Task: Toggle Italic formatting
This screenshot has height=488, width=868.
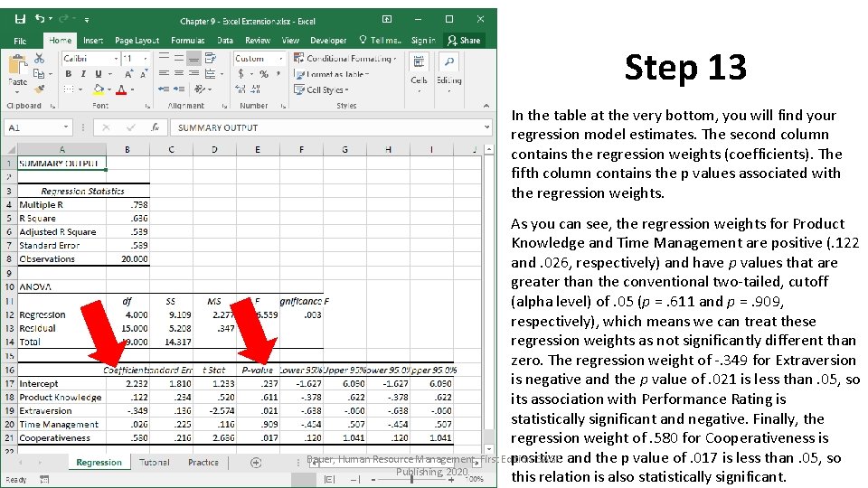Action: (x=83, y=73)
